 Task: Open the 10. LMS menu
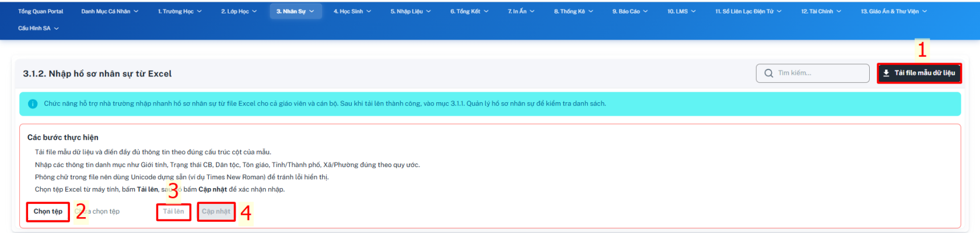pos(681,11)
